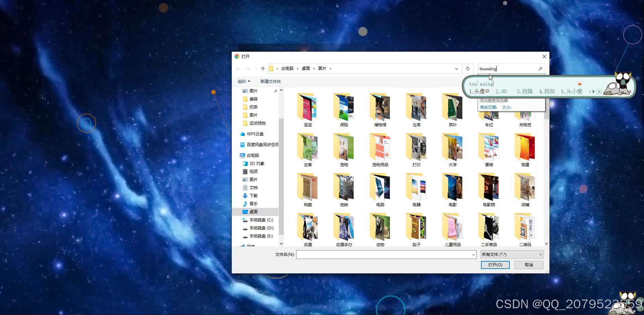Click 此电脑 in the address breadcrumb

[x=287, y=69]
